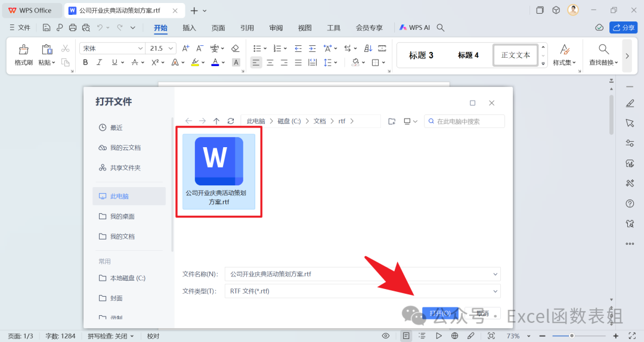
Task: Select the 公司开业庆典活动策划方案.rtf file thumbnail
Action: point(219,172)
